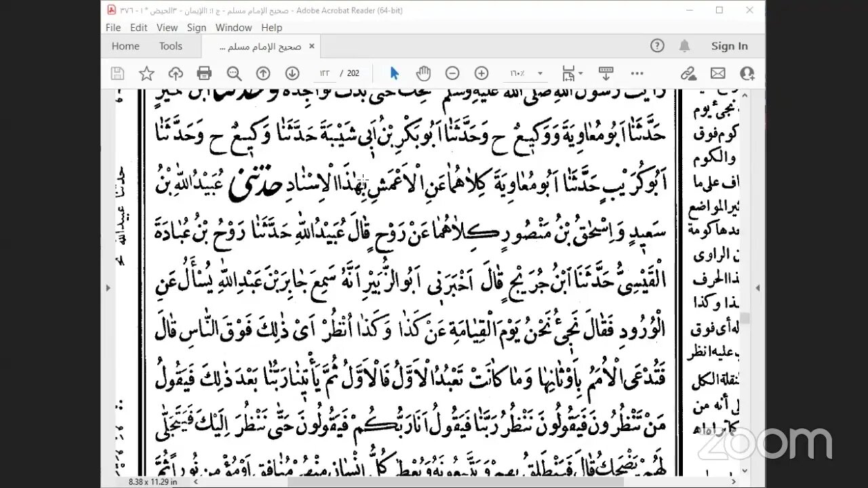This screenshot has height=488, width=868.
Task: Switch to the Tools tab
Action: point(171,46)
